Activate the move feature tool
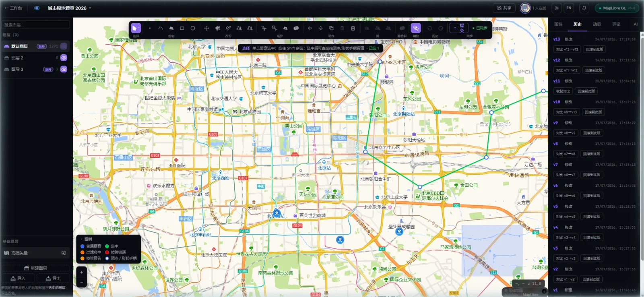Image resolution: width=644 pixels, height=297 pixels. (x=206, y=28)
